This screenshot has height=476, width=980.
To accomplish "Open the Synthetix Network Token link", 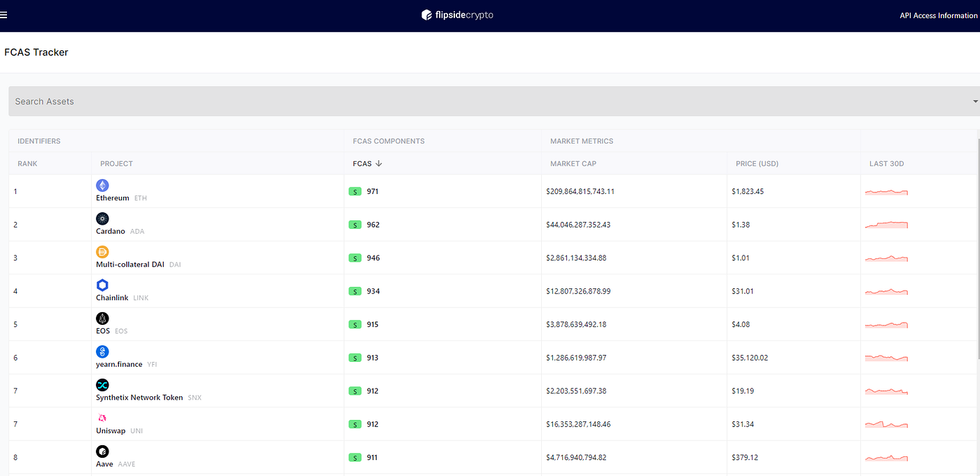I will [139, 398].
